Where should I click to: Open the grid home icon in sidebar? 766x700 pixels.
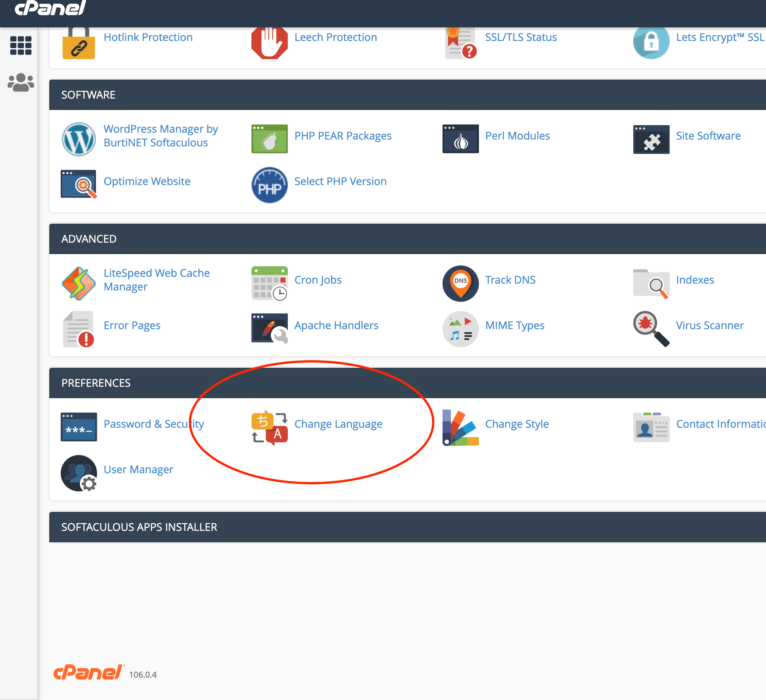20,46
